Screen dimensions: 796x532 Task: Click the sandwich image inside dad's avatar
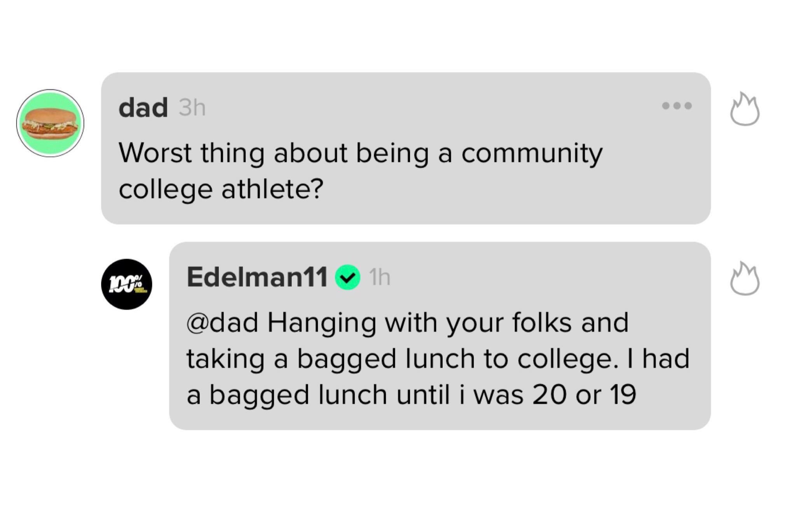(x=50, y=123)
